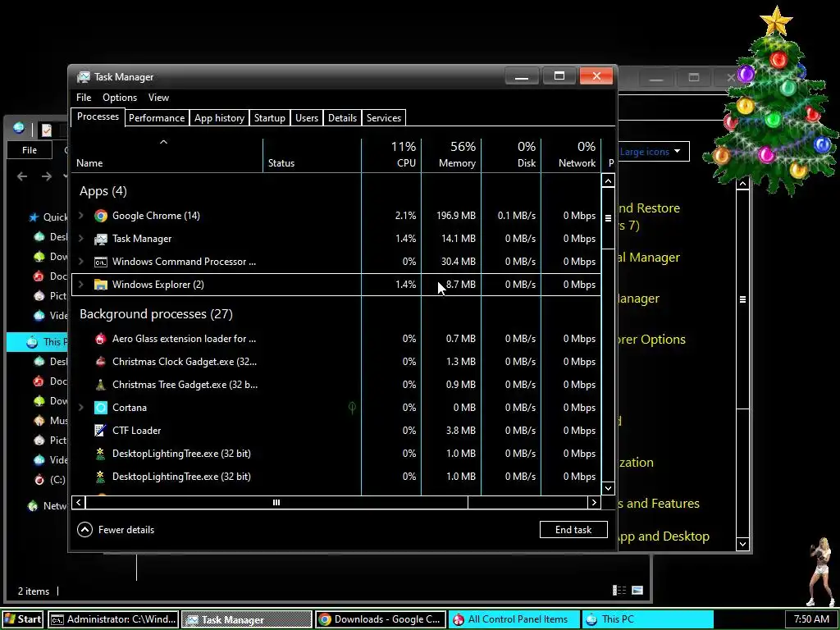Sort processes by the Network column header
This screenshot has height=630, width=840.
[x=572, y=155]
